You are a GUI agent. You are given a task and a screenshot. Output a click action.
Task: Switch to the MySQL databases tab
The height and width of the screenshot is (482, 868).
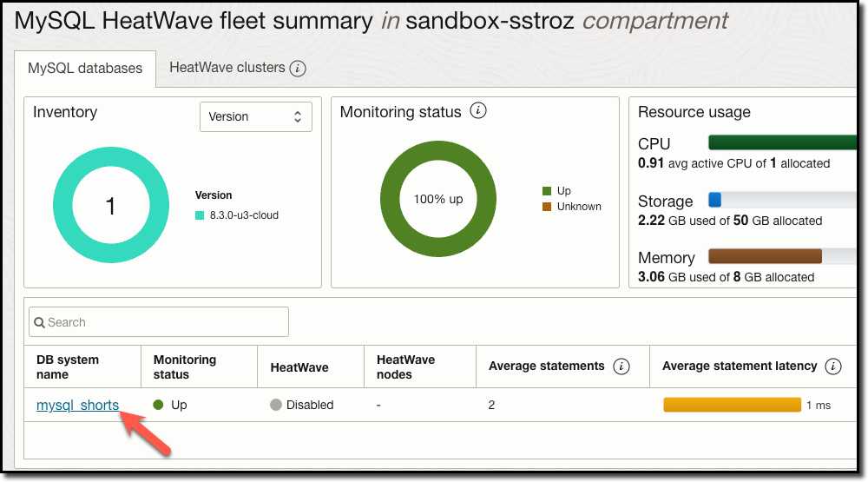point(85,68)
